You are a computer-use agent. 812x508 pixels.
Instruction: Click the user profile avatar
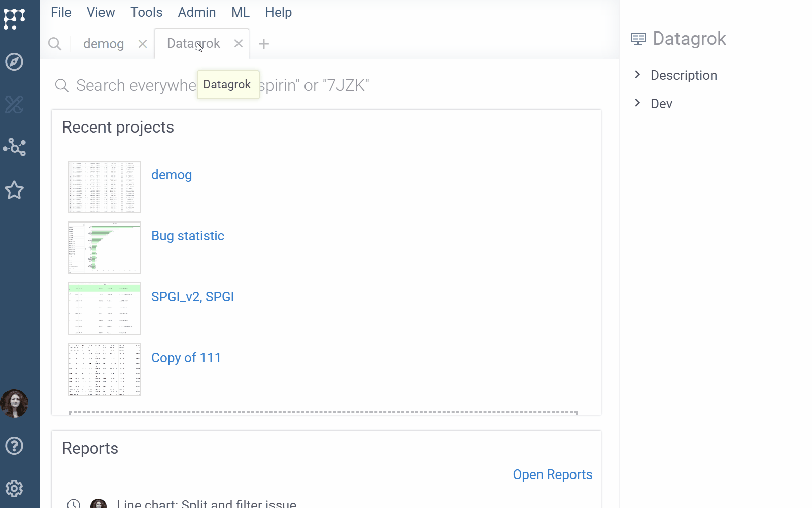tap(14, 403)
